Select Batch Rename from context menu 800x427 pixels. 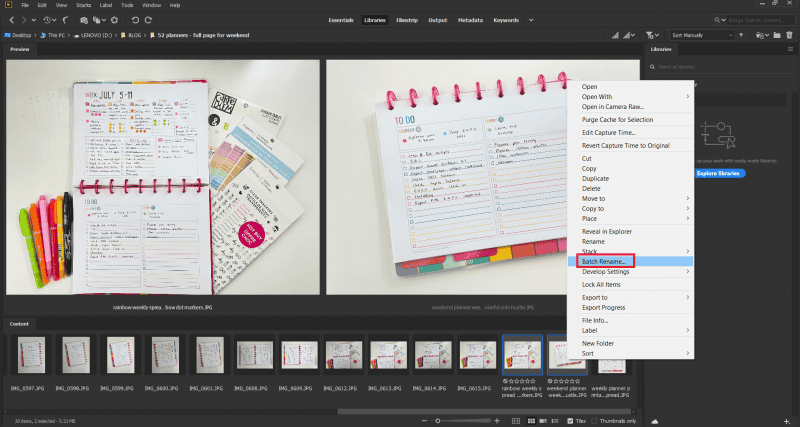tap(630, 261)
